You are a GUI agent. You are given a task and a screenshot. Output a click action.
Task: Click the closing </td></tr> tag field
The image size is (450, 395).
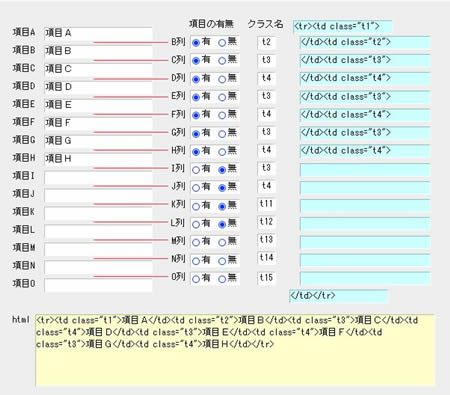[338, 296]
